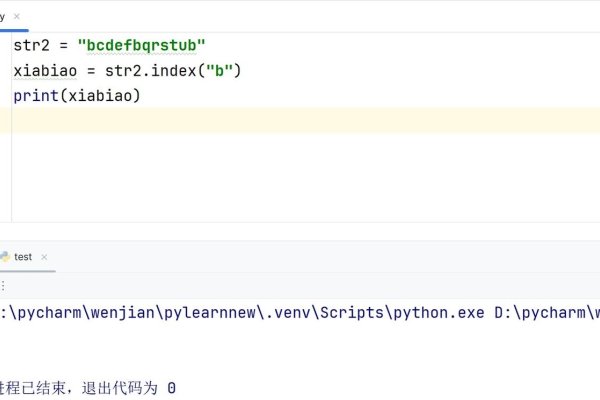Click the divider between editor and run panel
The image size is (600, 400).
coord(300,232)
